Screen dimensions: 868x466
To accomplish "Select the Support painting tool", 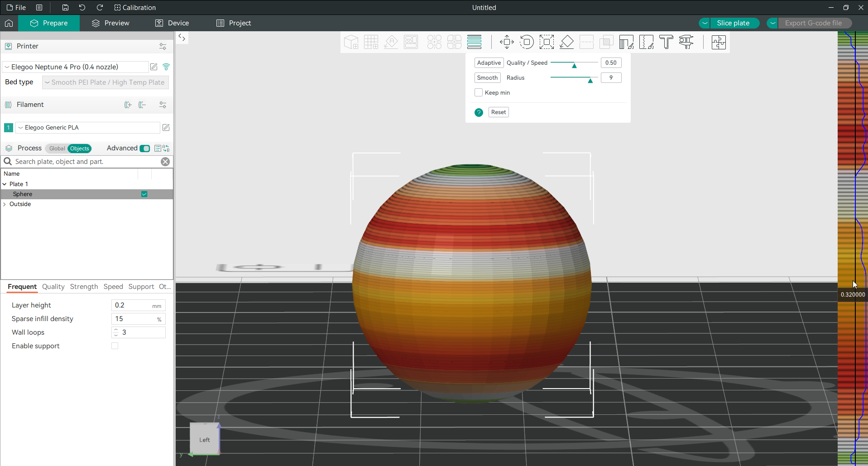I will [x=626, y=42].
